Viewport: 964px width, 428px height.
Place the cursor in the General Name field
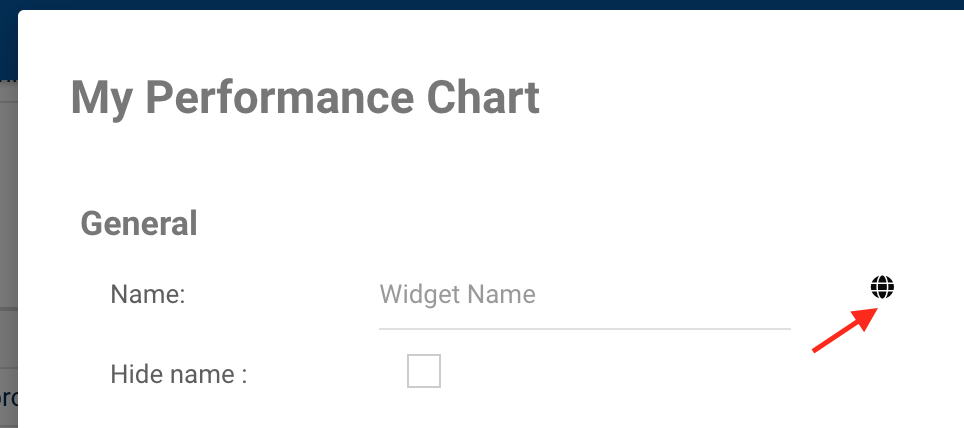click(584, 295)
